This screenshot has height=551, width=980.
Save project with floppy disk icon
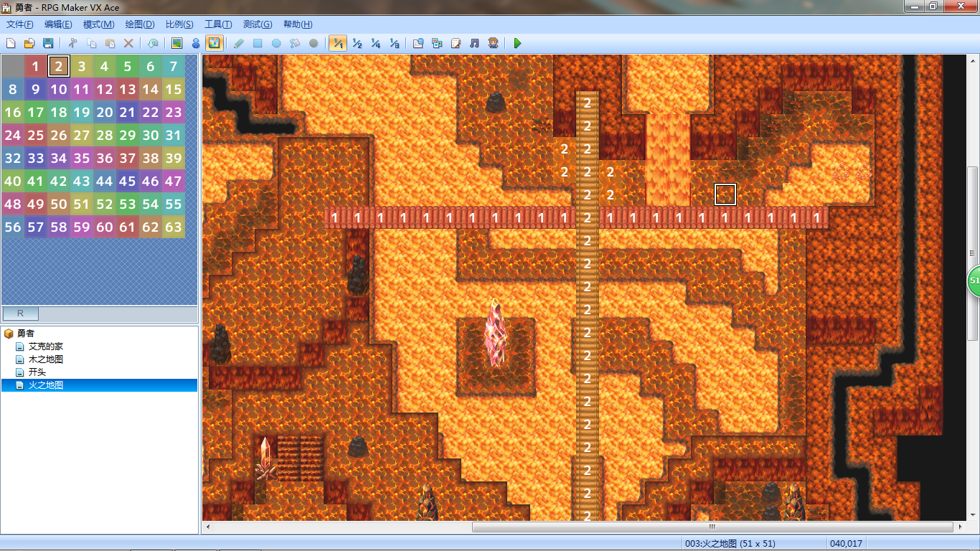[48, 43]
